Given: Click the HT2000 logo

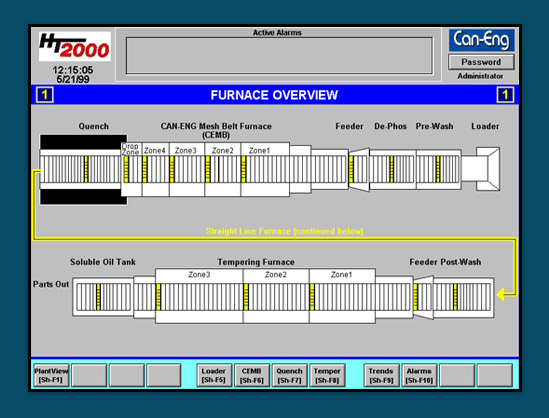Looking at the screenshot, I should click(x=75, y=47).
